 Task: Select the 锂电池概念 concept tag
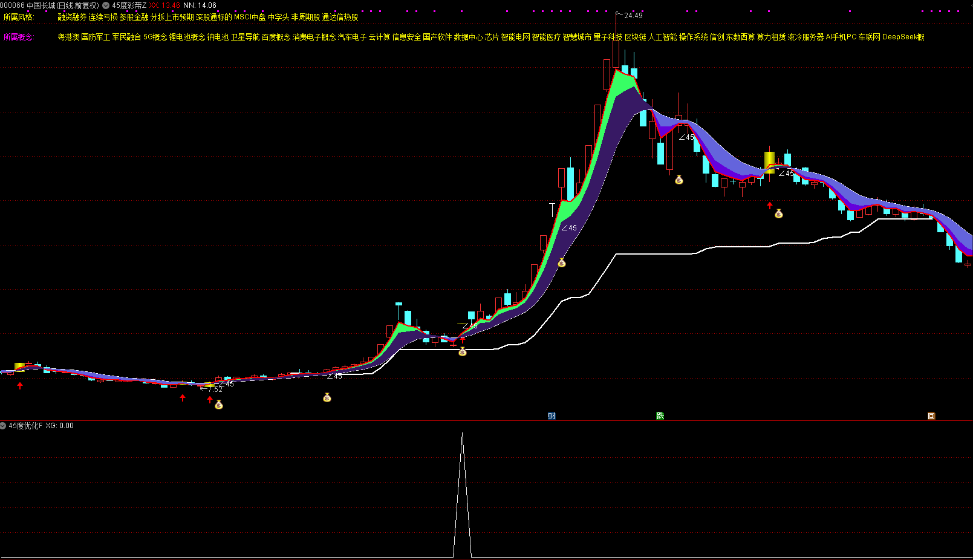tap(187, 37)
